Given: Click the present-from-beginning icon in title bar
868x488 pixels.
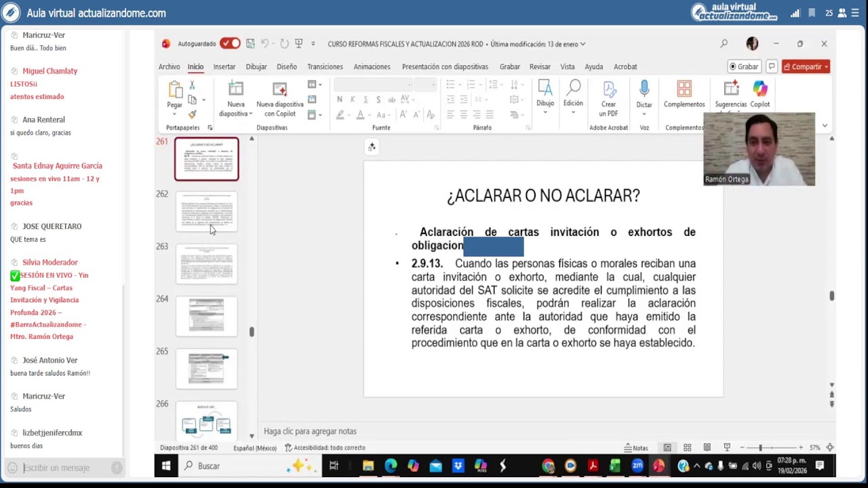Looking at the screenshot, I should [x=298, y=43].
